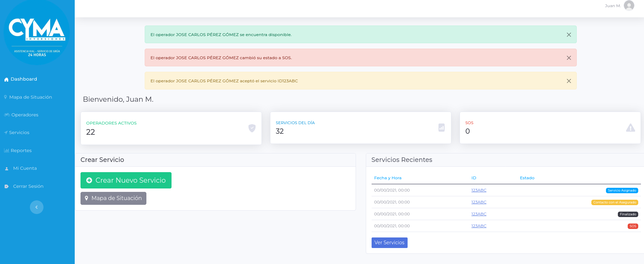Open Dashboard from the sidebar
644x264 pixels.
tap(23, 79)
